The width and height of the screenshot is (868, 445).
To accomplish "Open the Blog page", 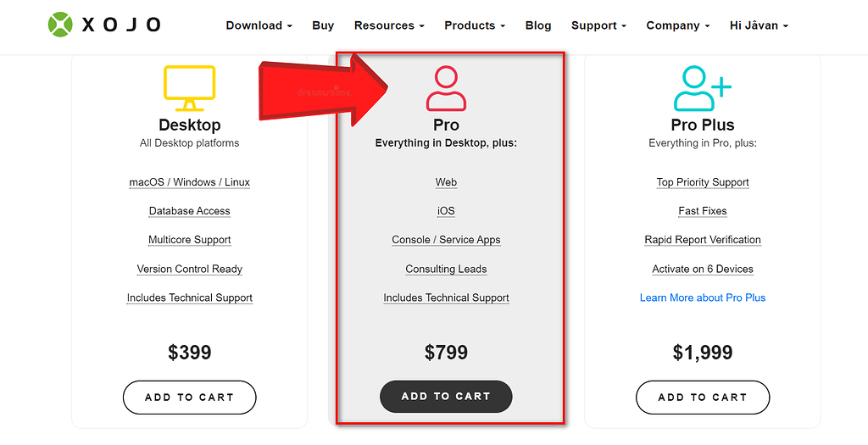I will click(x=538, y=25).
